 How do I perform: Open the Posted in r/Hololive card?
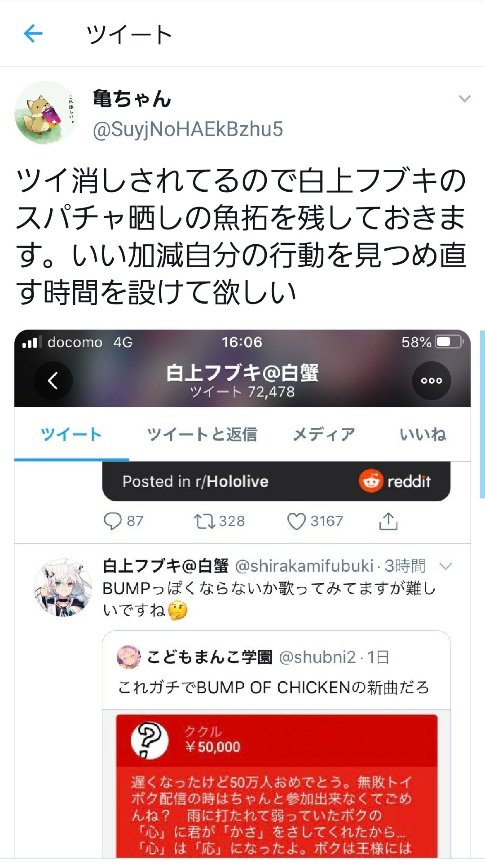coord(276,481)
